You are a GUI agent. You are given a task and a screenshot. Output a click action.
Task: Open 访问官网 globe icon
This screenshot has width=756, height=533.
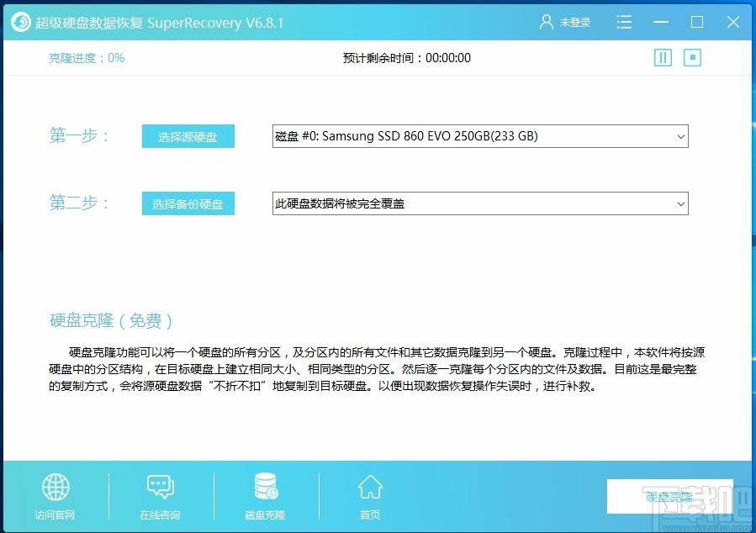(56, 487)
